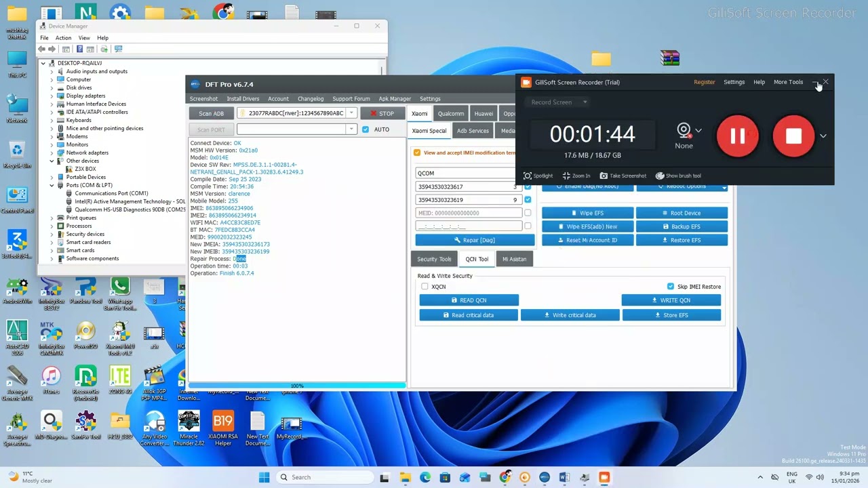Image resolution: width=868 pixels, height=488 pixels.
Task: Expand Network adapters in Device Manager
Action: pos(52,152)
